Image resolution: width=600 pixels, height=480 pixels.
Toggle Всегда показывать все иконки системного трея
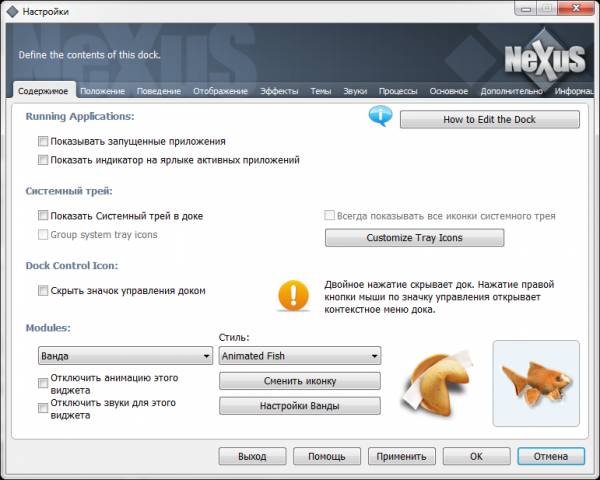[329, 216]
